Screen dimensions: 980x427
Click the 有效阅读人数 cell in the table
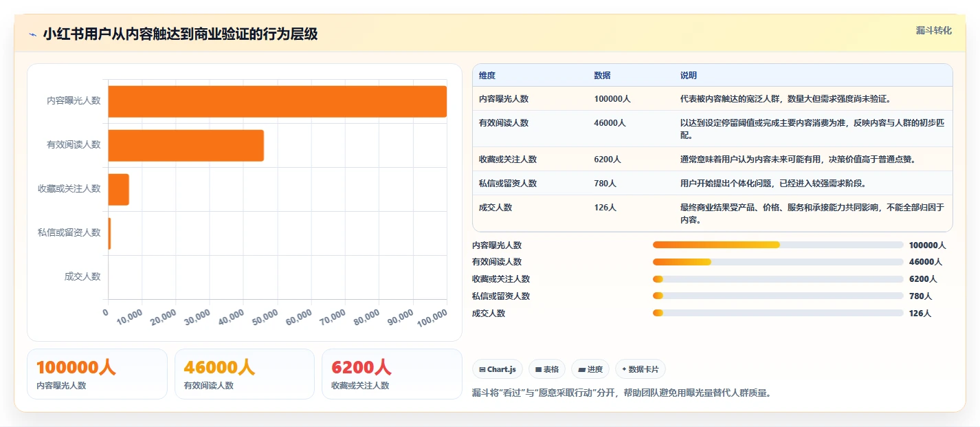504,123
